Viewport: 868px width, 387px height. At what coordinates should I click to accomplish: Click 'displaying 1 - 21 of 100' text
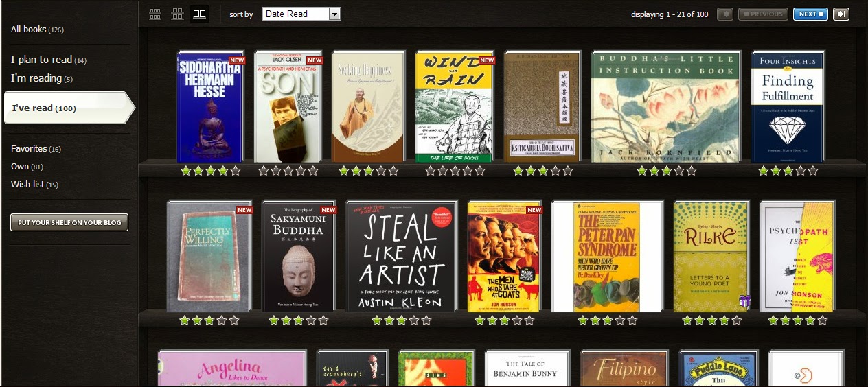point(670,14)
